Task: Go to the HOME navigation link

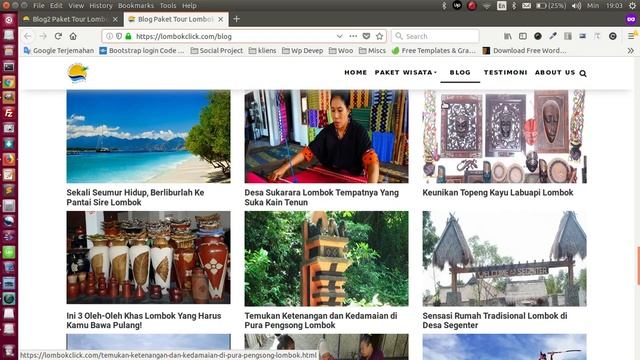Action: pos(356,72)
